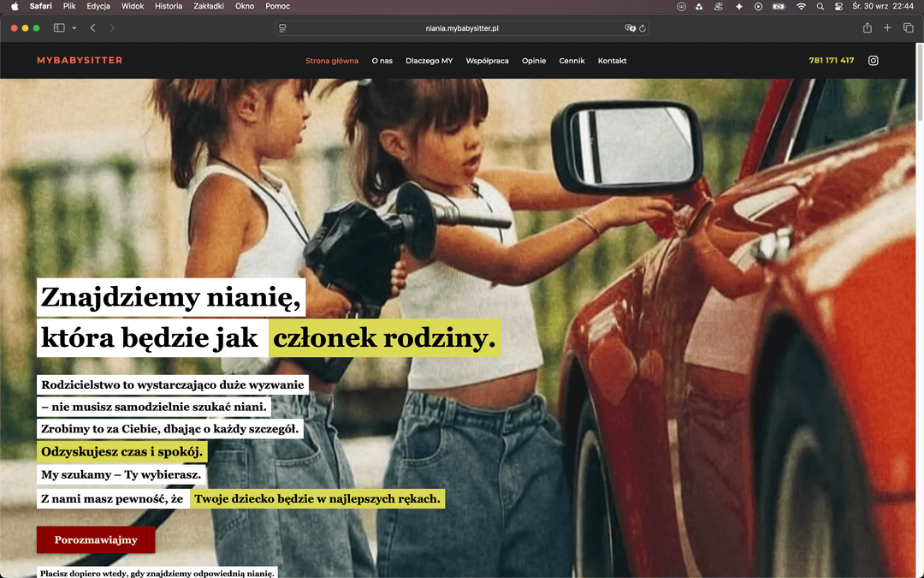Viewport: 924px width, 578px height.
Task: Go back to the previous page
Action: (x=92, y=27)
